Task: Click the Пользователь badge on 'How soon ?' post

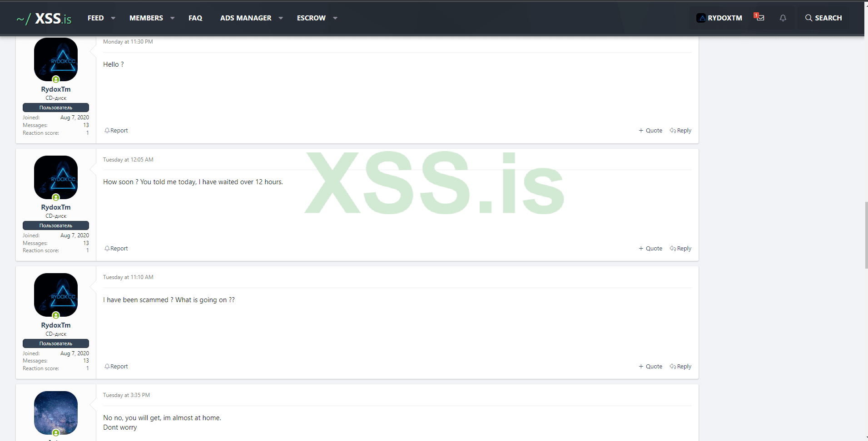Action: click(56, 225)
